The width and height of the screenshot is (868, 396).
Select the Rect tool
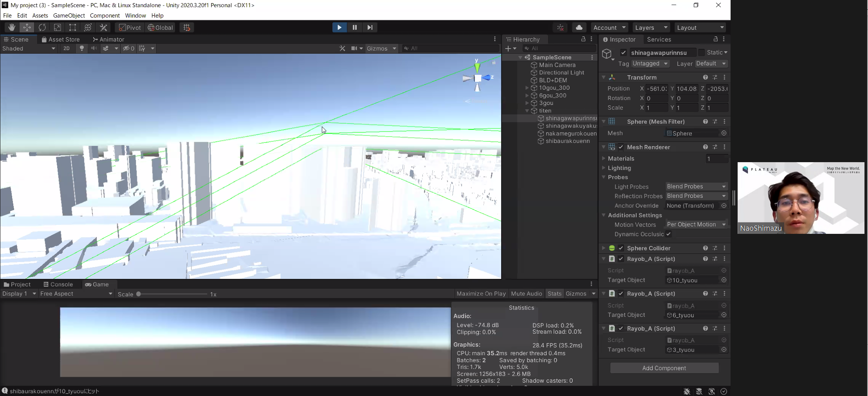(x=73, y=27)
